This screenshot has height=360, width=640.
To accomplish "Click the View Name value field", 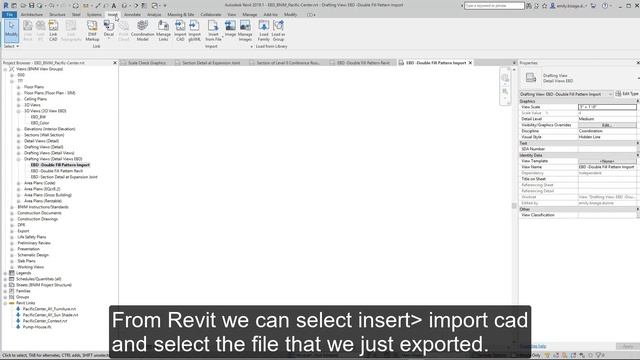I will (607, 167).
